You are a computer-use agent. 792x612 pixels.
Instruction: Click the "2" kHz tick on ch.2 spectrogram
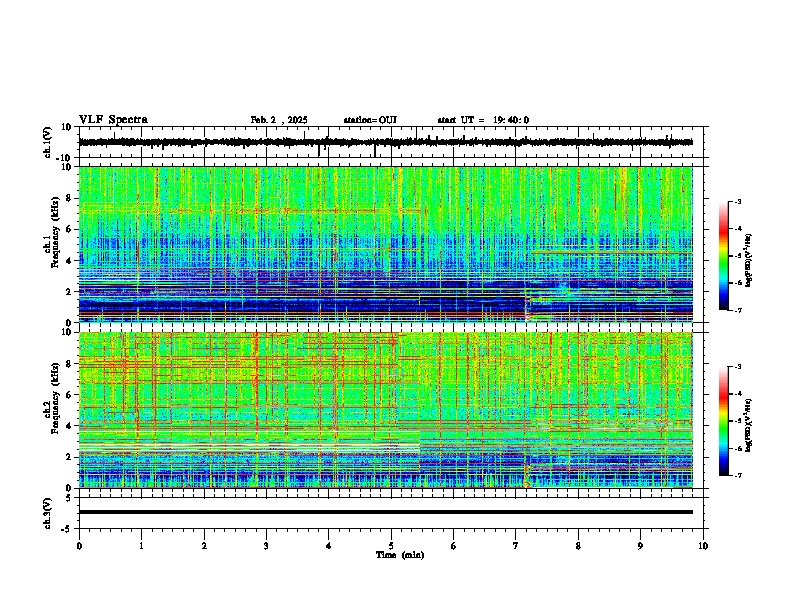point(70,457)
